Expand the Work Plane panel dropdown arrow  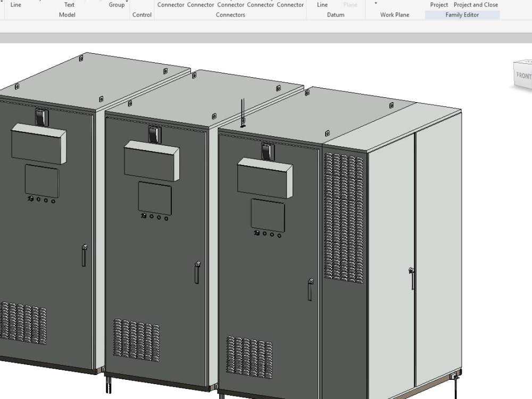coord(376,3)
